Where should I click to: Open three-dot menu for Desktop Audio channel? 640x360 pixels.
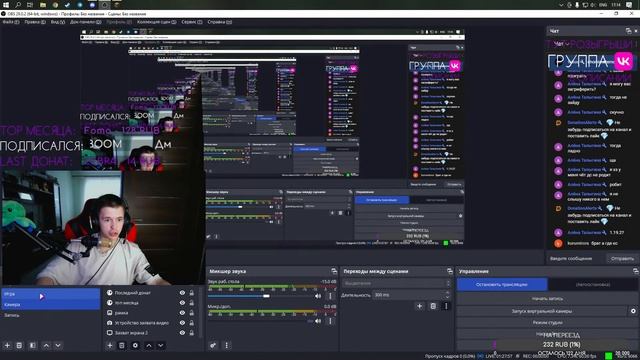coord(330,296)
